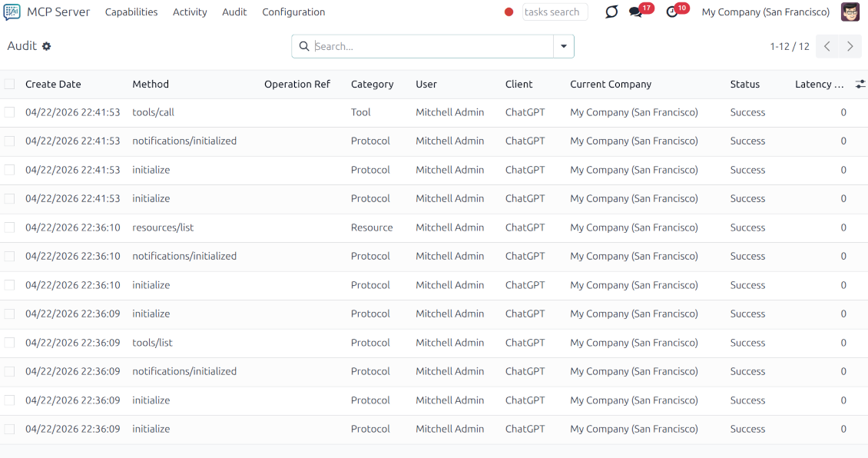
Task: Open the debug tools icon
Action: [x=611, y=12]
